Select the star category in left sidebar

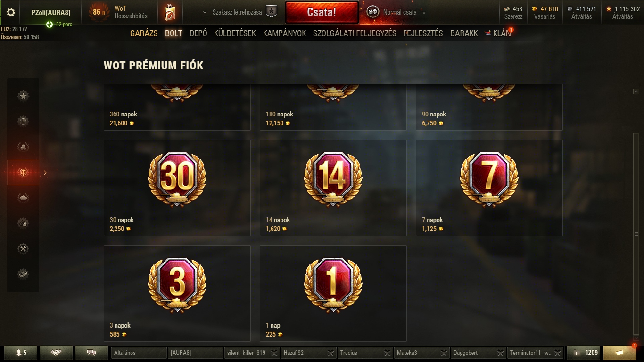click(23, 96)
